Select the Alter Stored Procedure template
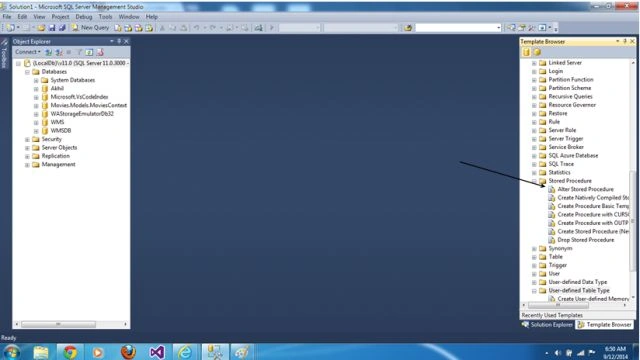Screen dimensions: 640x360 pyautogui.click(x=585, y=189)
